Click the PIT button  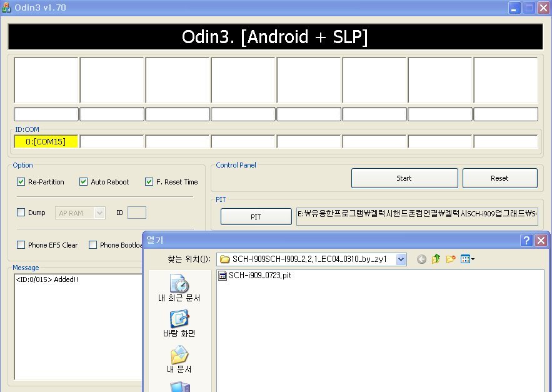point(256,217)
